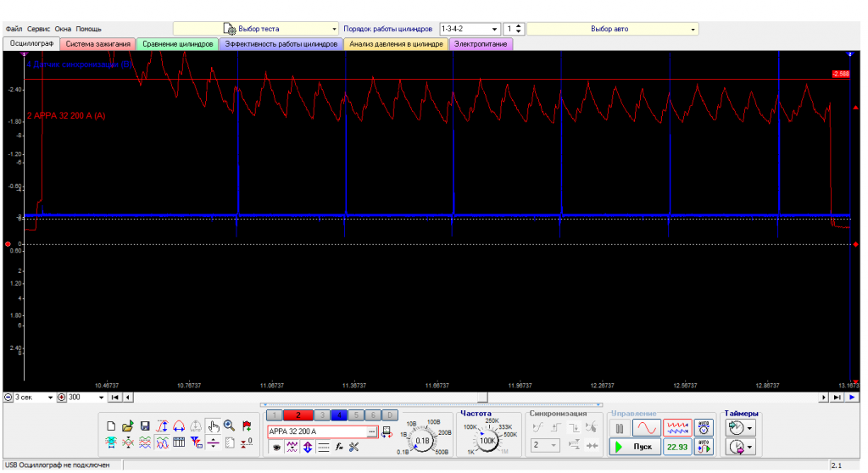
Task: Click the pause button in Управление
Action: 620,428
